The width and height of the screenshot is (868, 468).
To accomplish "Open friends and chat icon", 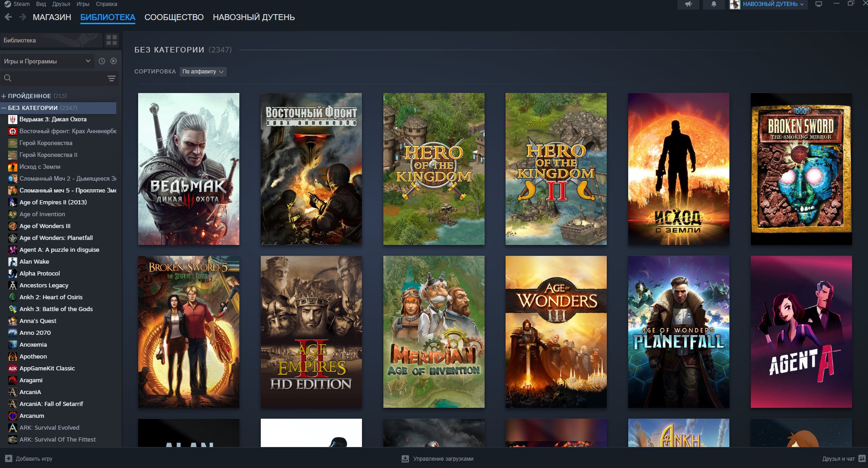I will click(862, 458).
